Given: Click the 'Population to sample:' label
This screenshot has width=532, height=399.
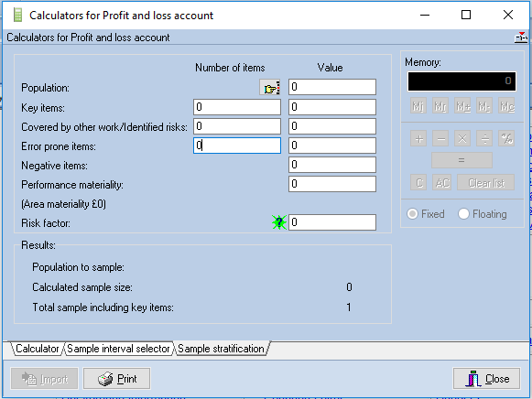Looking at the screenshot, I should coord(78,267).
